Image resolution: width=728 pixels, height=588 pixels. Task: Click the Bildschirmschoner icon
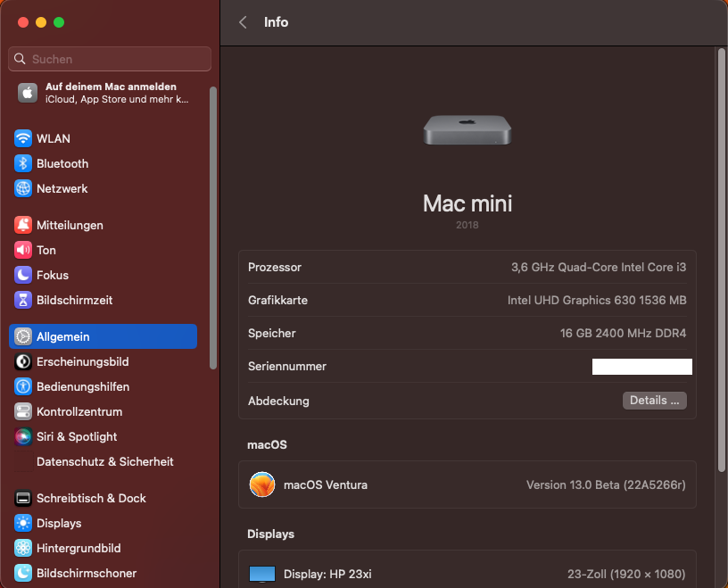tap(23, 573)
